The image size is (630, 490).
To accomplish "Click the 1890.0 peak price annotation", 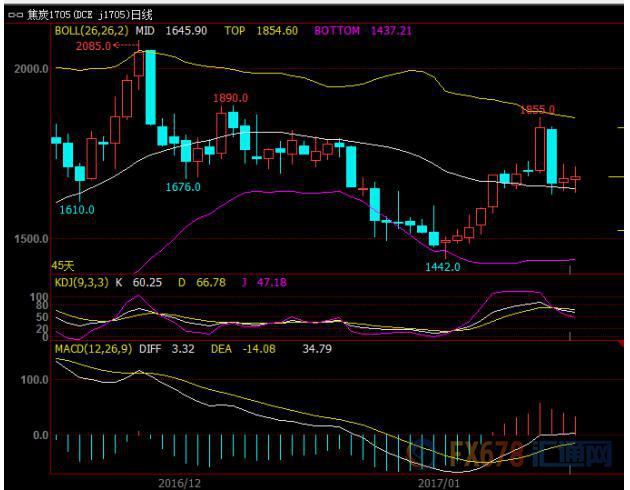I will pos(230,98).
